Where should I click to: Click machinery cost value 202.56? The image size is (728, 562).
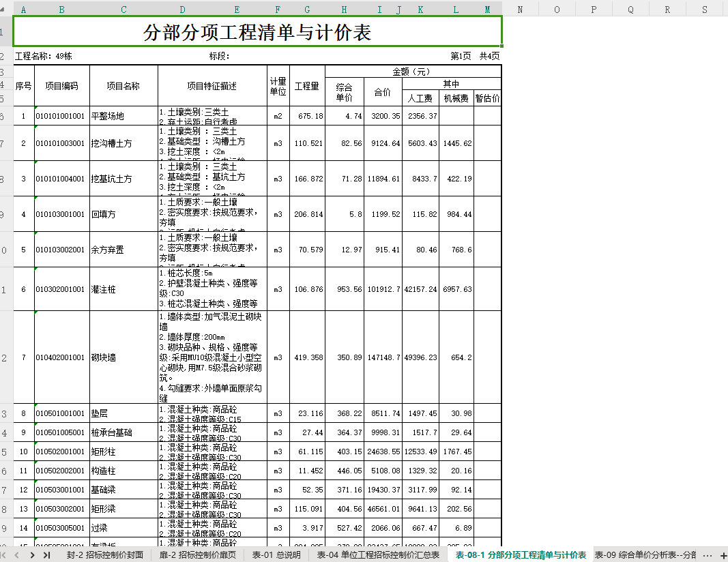tap(456, 509)
